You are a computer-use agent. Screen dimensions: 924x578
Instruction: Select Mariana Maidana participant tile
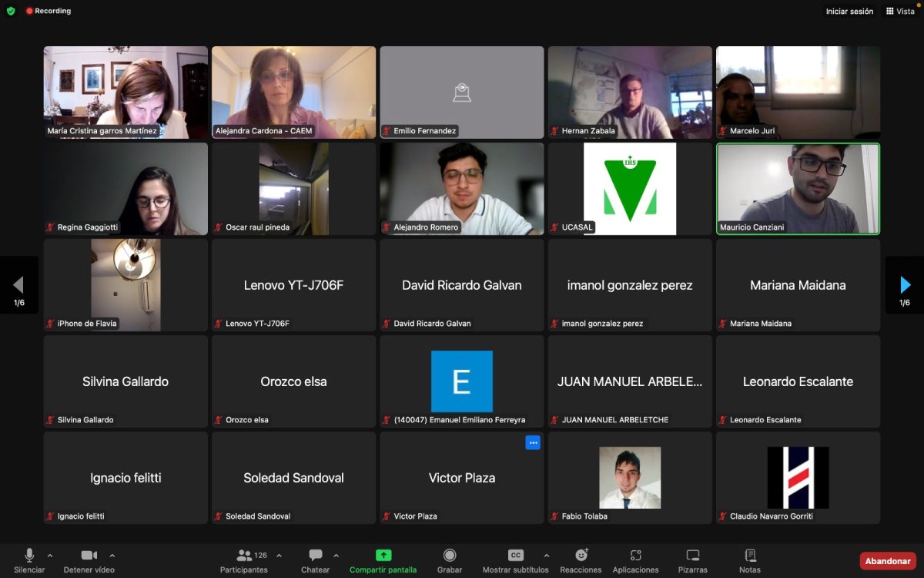(798, 285)
